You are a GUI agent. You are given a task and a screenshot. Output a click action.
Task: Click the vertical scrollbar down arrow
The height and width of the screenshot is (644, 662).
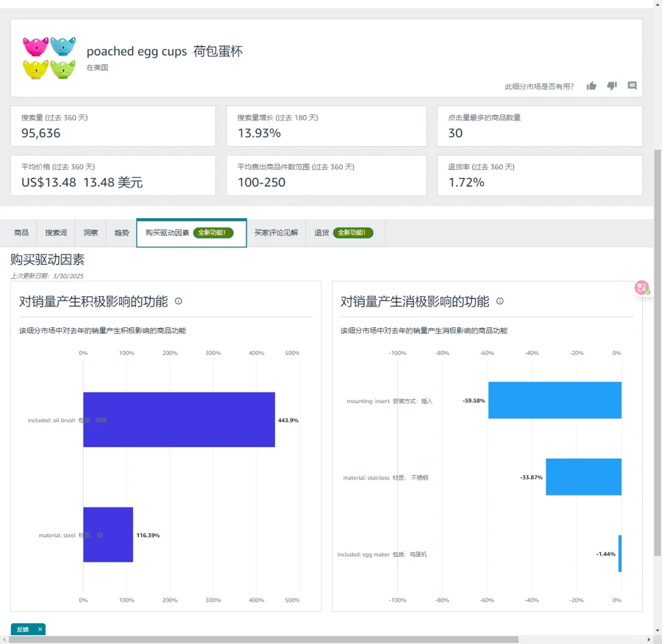click(657, 630)
